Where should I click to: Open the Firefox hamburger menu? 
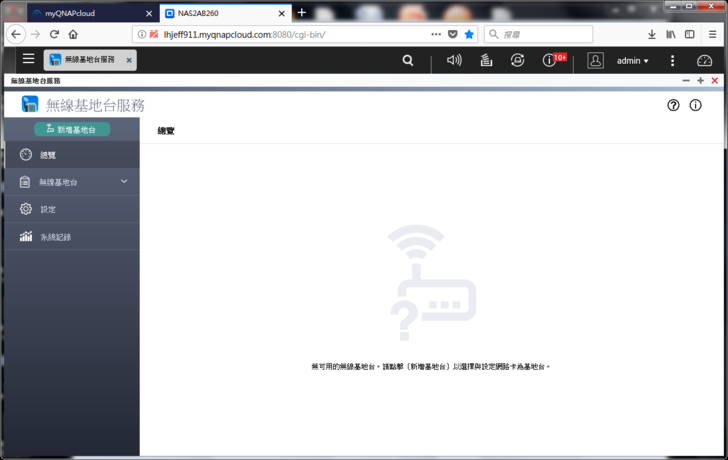713,34
